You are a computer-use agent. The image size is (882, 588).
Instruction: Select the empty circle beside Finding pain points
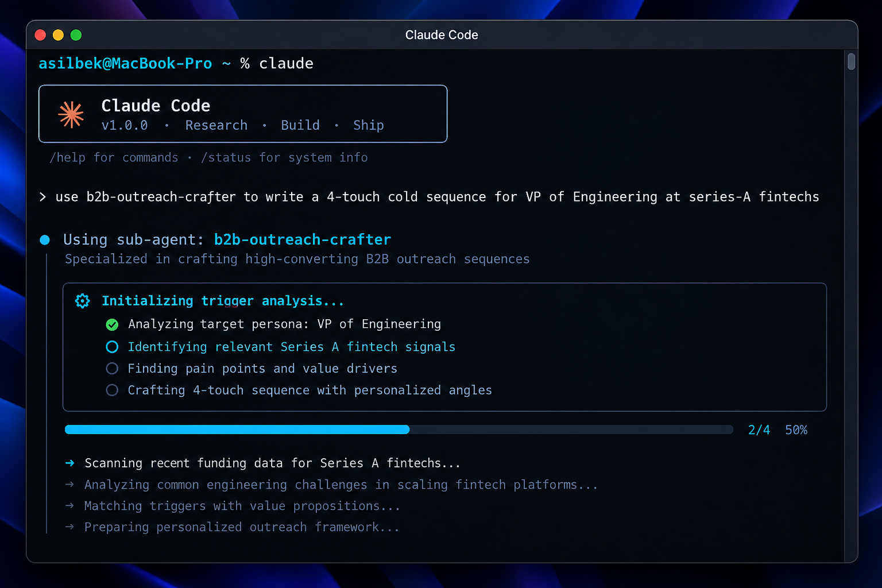[112, 369]
